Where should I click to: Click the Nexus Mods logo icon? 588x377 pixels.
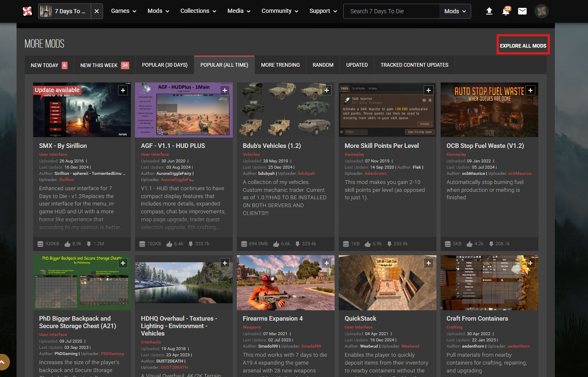click(x=27, y=11)
